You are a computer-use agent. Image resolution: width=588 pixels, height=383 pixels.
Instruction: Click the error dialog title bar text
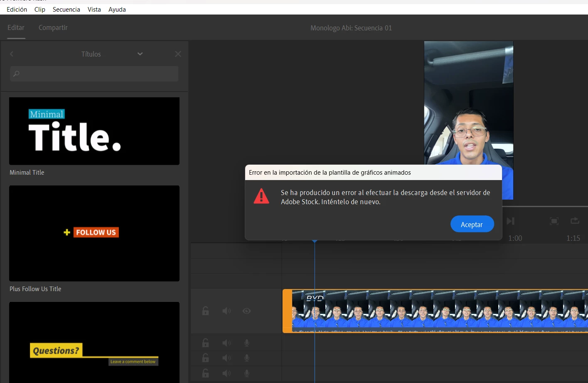pyautogui.click(x=330, y=173)
